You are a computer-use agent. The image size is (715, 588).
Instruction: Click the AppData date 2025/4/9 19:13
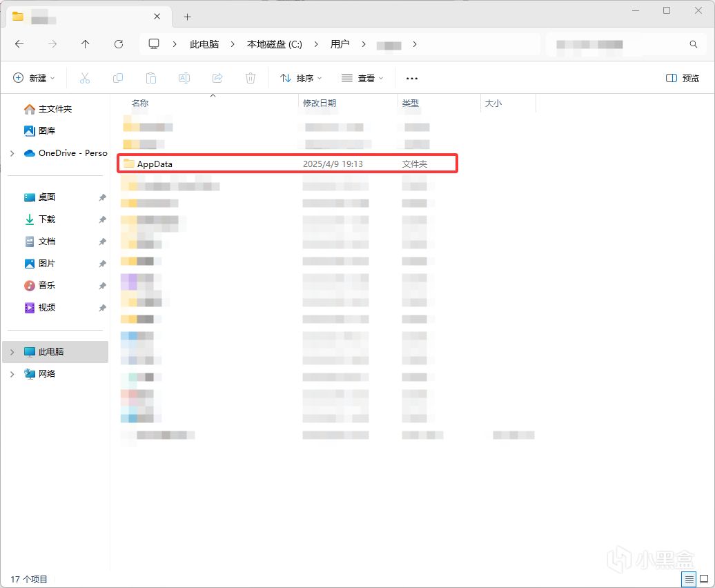[333, 164]
